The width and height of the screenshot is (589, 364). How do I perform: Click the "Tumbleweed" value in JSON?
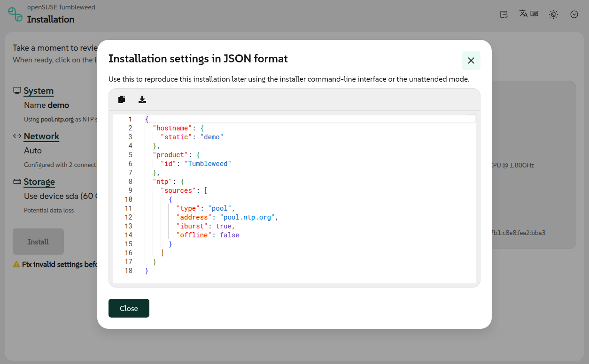[x=208, y=164]
